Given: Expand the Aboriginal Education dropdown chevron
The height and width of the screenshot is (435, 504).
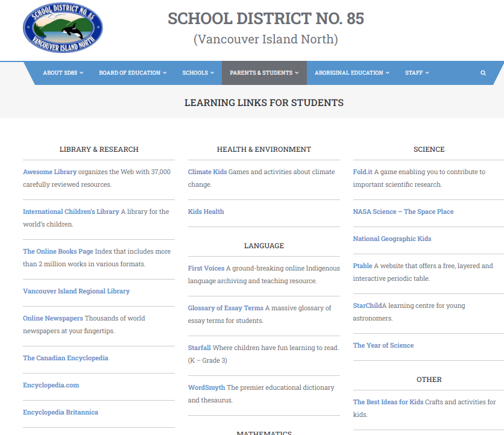Looking at the screenshot, I should click(x=388, y=73).
